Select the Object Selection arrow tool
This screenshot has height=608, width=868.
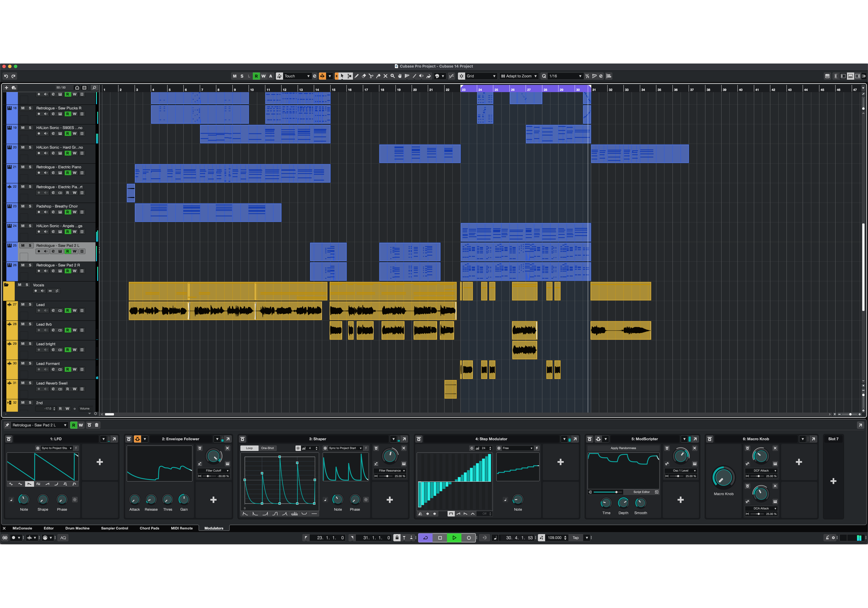coord(342,76)
